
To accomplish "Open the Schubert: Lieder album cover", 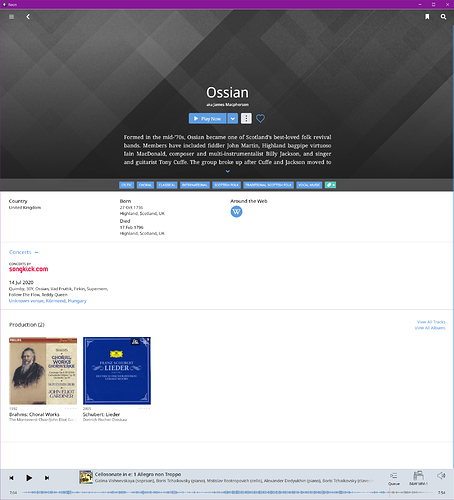I will (x=117, y=371).
